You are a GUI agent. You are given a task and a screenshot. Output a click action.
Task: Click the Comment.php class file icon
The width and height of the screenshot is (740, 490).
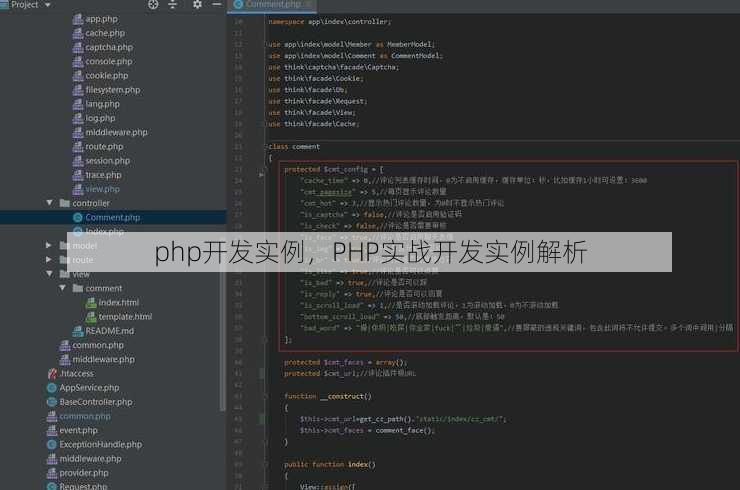[x=78, y=217]
